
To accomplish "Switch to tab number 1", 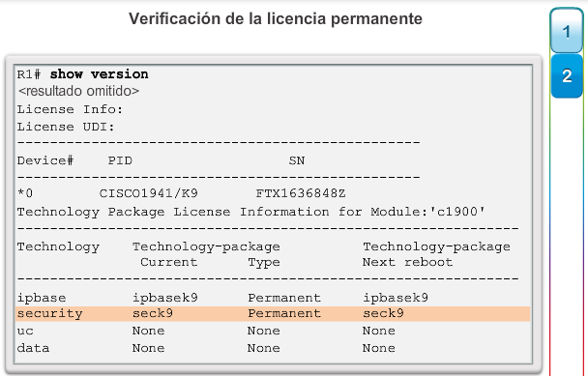I will [567, 31].
